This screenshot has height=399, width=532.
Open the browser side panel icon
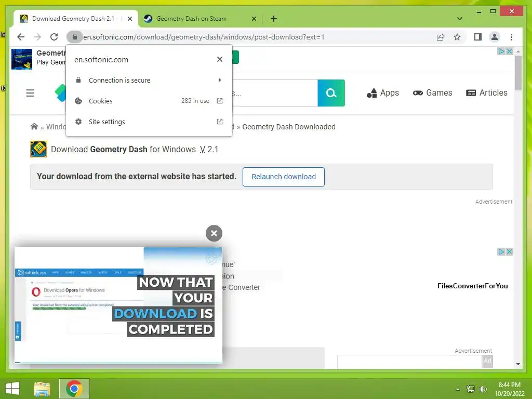pyautogui.click(x=478, y=37)
